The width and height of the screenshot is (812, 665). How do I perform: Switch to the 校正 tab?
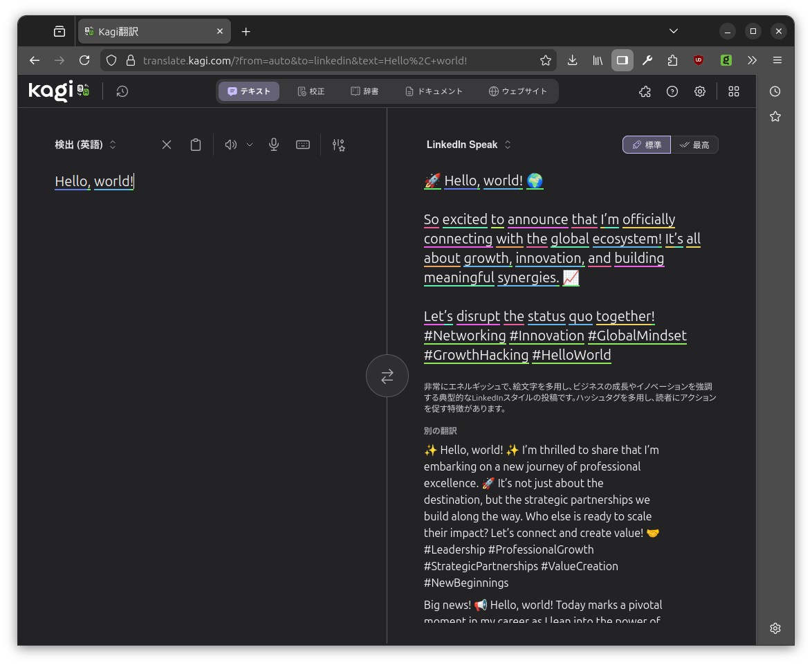311,91
